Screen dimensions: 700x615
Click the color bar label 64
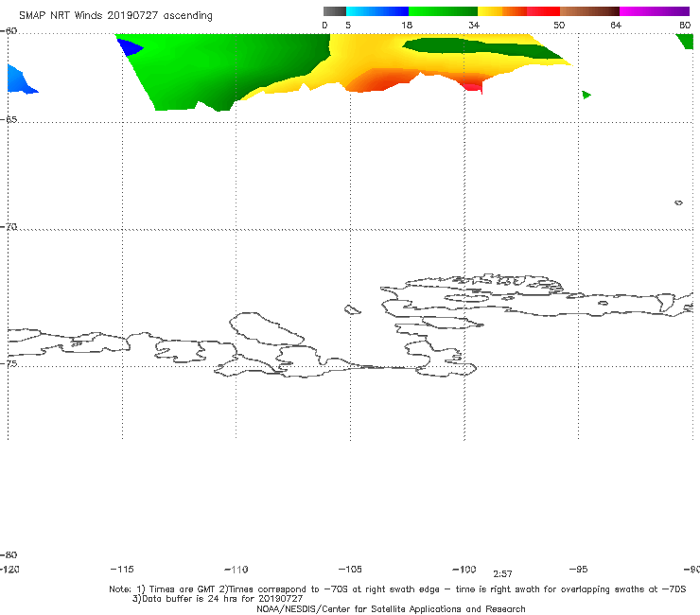pos(616,26)
